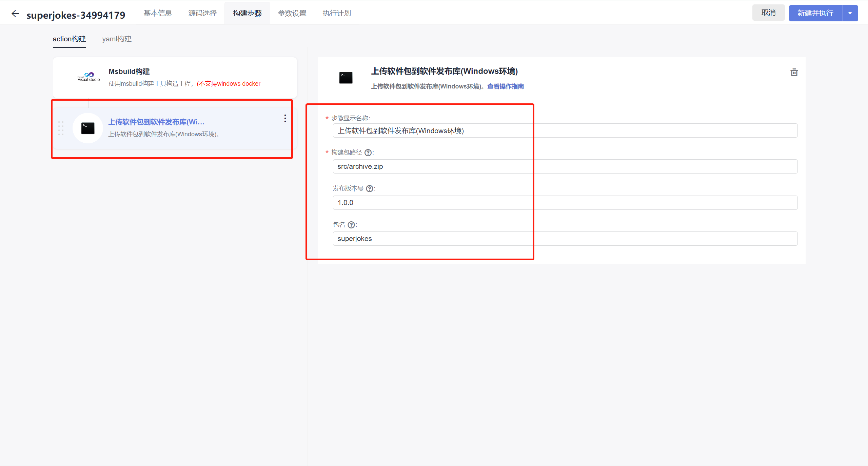
Task: Click the Visual Studio icon on the Msbuild card
Action: point(89,77)
